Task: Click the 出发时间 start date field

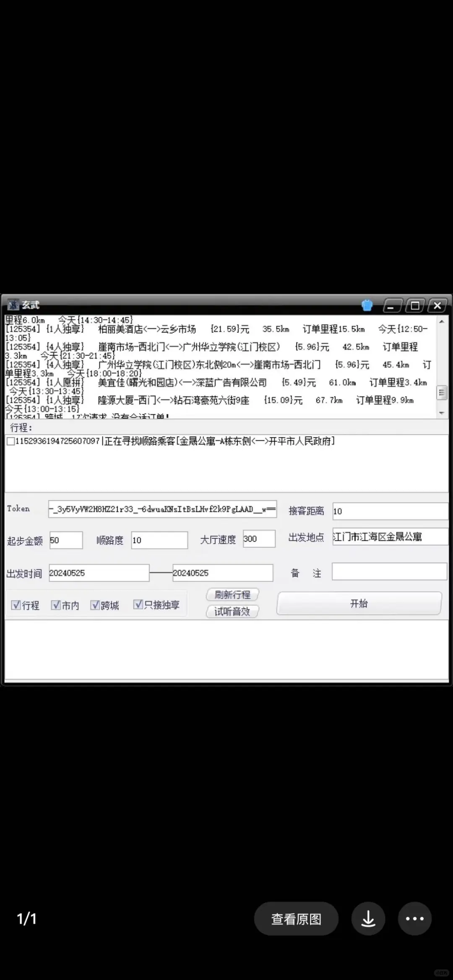Action: (99, 573)
